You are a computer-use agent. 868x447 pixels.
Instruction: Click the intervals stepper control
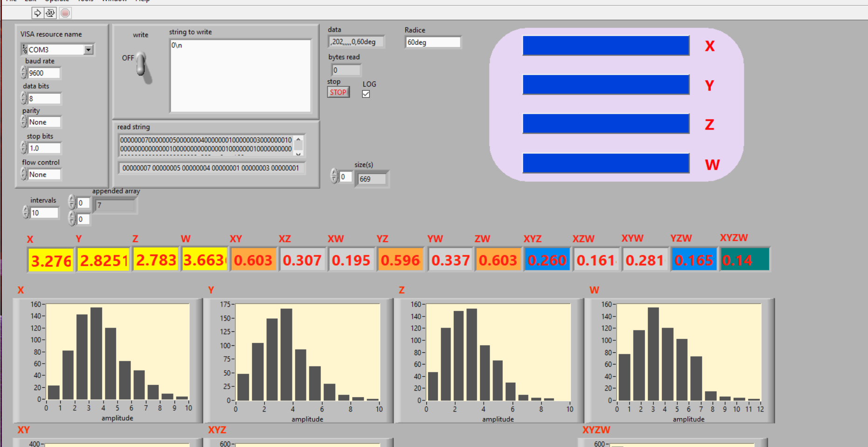click(x=26, y=213)
